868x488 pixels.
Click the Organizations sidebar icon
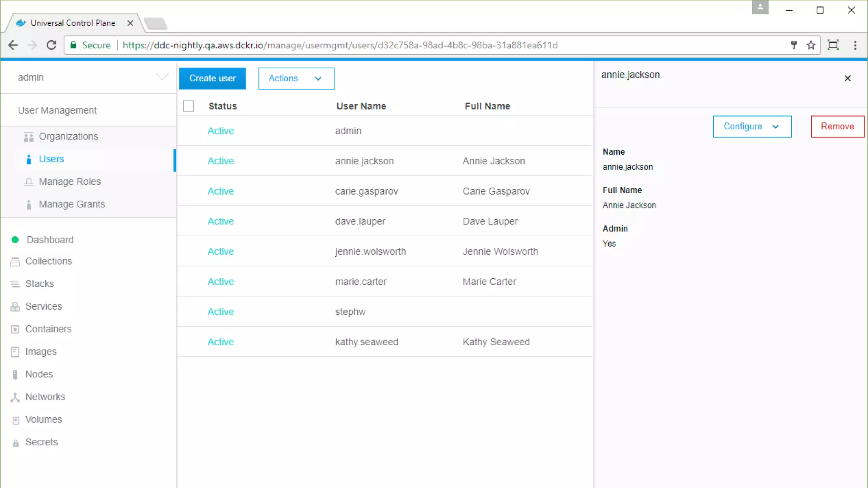coord(28,137)
